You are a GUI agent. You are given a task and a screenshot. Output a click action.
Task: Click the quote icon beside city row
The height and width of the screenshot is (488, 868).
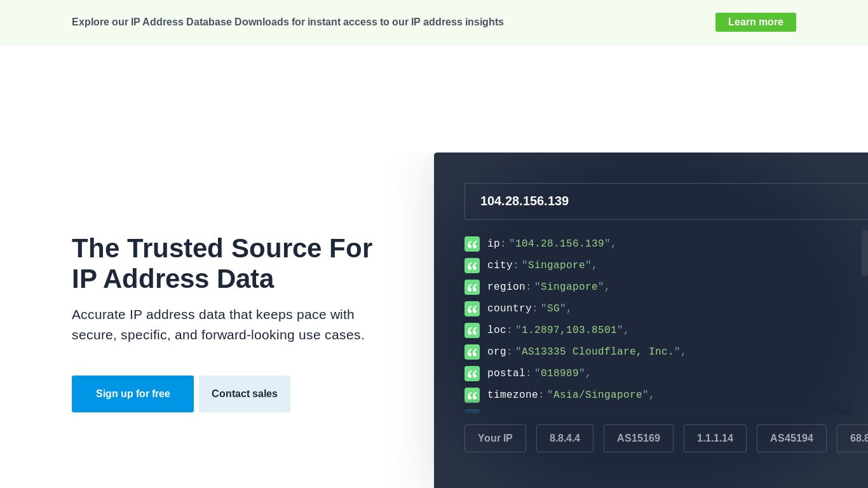(472, 266)
